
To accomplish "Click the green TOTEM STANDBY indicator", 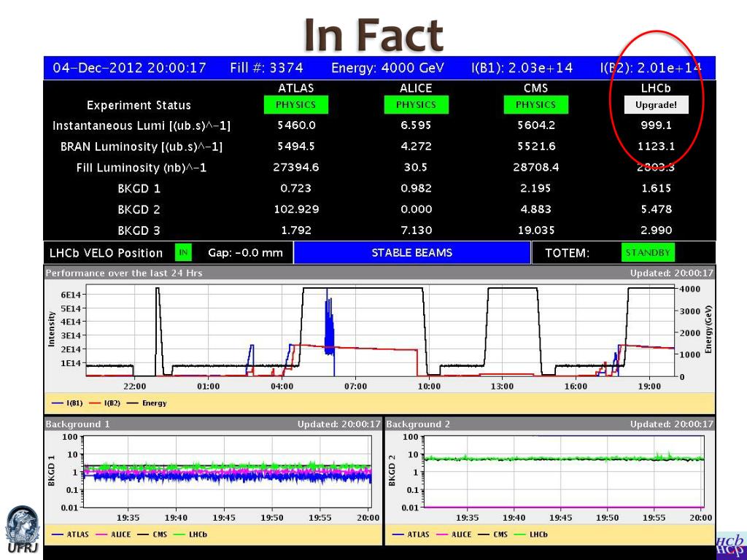I will (x=648, y=252).
